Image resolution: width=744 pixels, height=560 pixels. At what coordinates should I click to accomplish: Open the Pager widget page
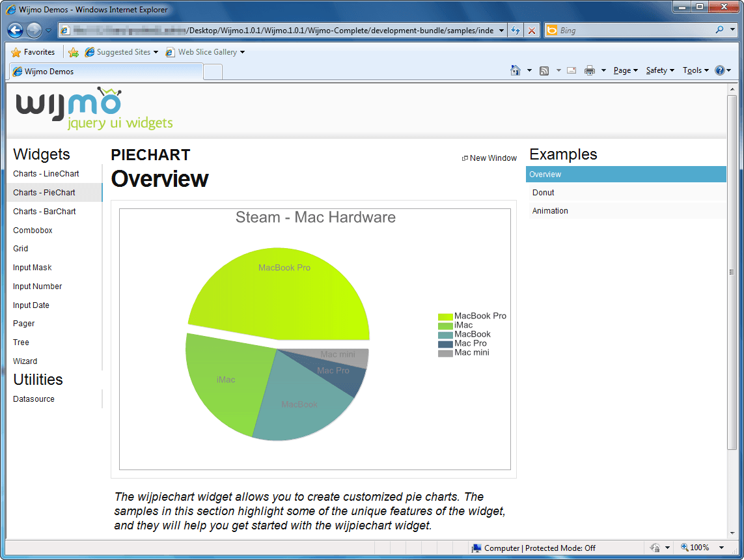click(x=23, y=323)
